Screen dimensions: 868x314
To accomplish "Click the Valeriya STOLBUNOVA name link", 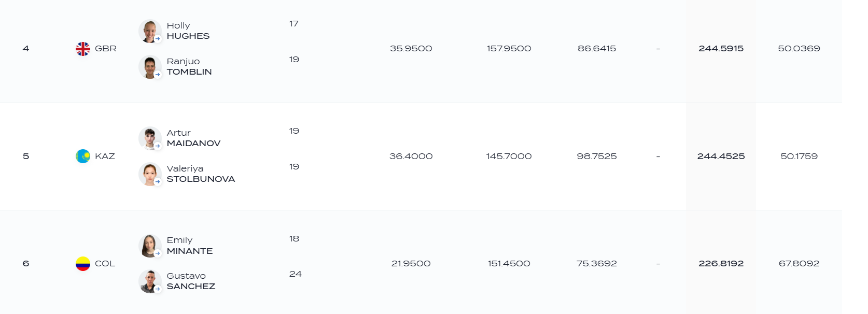I will (201, 174).
